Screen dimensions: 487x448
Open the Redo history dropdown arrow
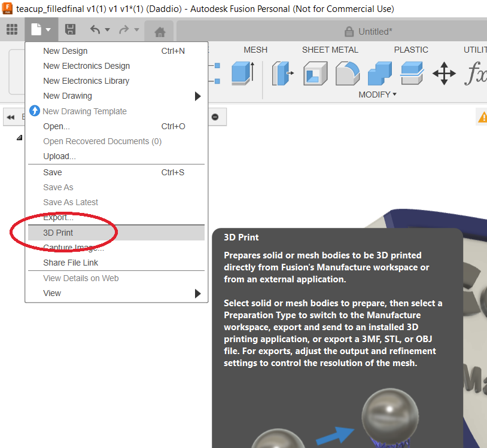(136, 30)
